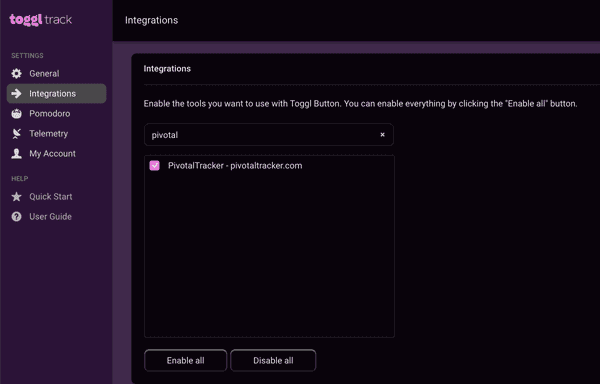Focus the integrations search field

[269, 135]
